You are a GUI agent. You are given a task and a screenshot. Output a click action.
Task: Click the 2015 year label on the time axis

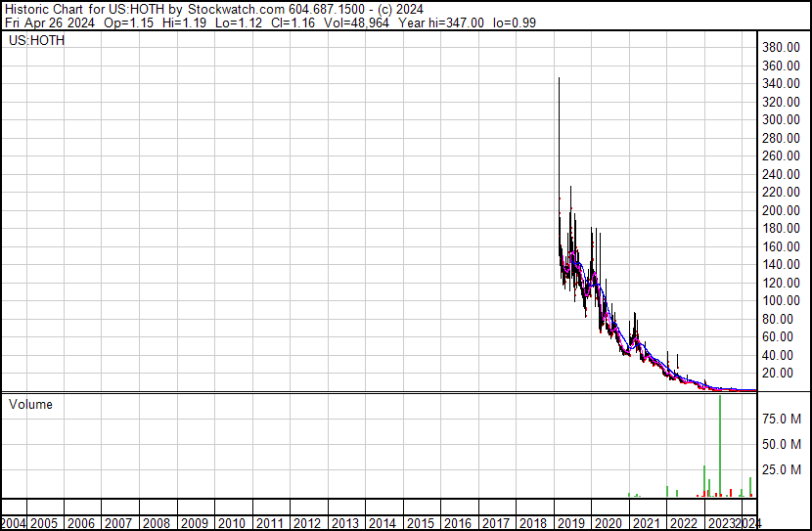click(x=420, y=523)
